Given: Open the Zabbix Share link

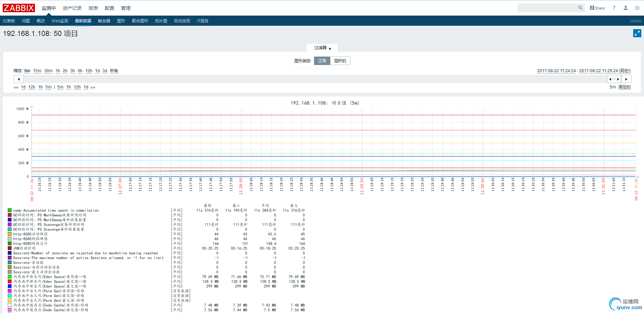Looking at the screenshot, I should 597,8.
